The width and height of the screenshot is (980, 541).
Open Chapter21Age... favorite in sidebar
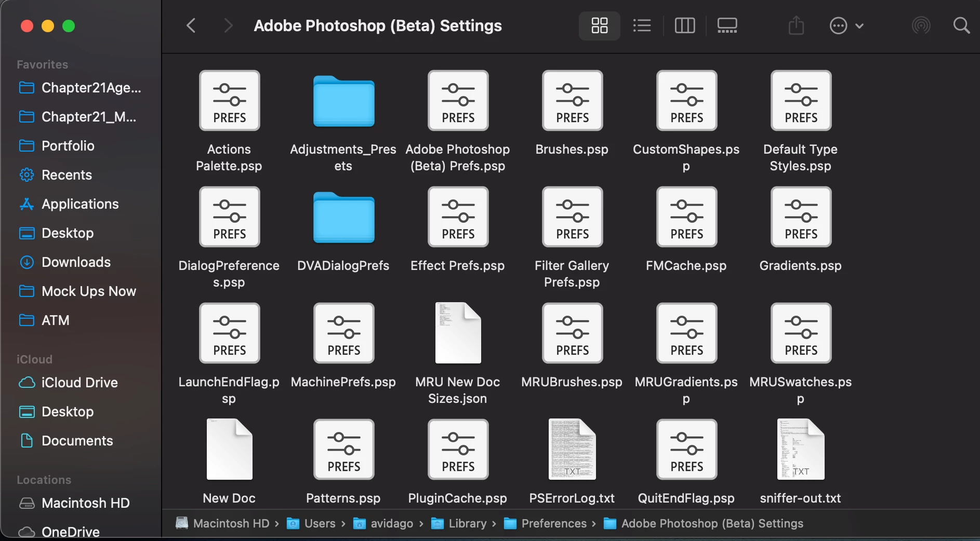81,88
